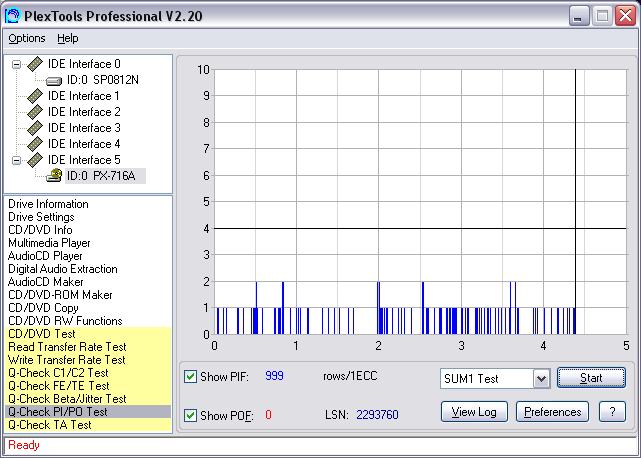The height and width of the screenshot is (458, 641).
Task: Open AudioCD Player function
Action: click(x=45, y=256)
